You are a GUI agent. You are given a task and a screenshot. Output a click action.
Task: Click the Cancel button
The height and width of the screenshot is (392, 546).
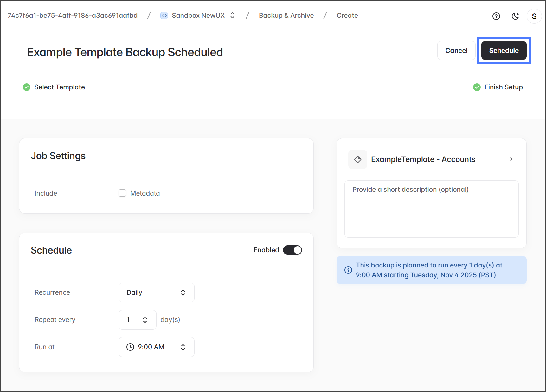[x=456, y=51]
